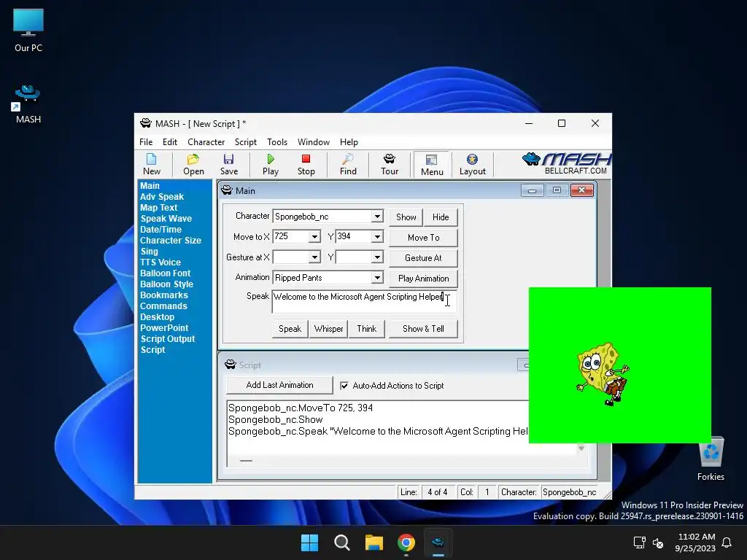Expand the Gesture at Y dropdown
The width and height of the screenshot is (747, 560).
(x=377, y=257)
